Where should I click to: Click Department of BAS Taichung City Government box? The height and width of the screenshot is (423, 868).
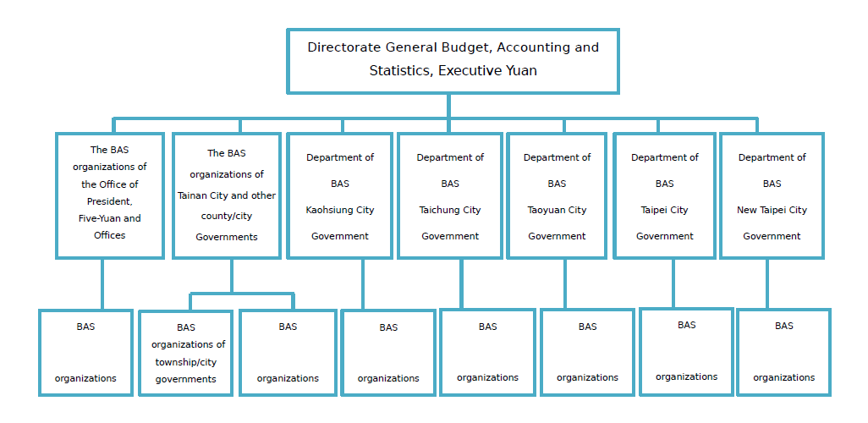[x=450, y=195]
